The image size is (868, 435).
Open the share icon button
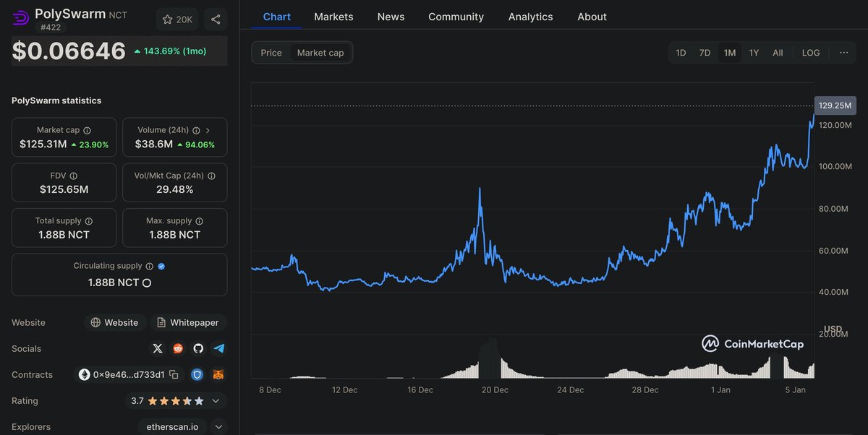point(216,20)
